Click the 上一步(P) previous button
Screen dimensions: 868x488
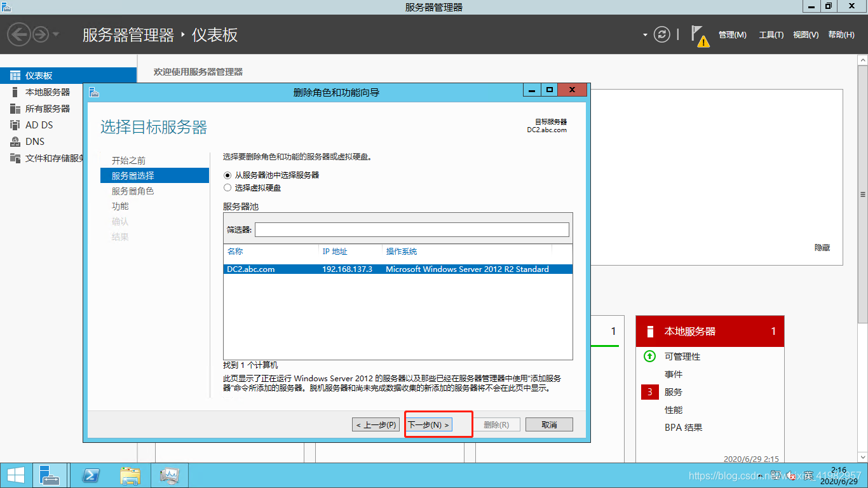[377, 424]
